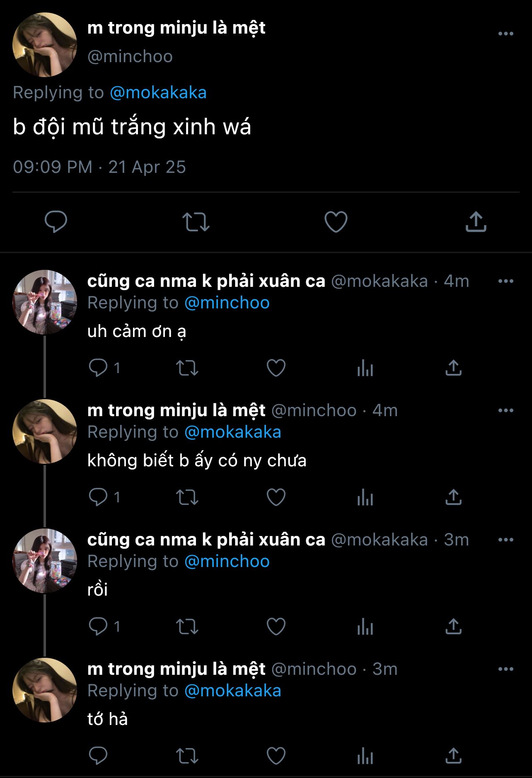Like the main tweet about the white hat
The image size is (532, 778).
[x=336, y=222]
